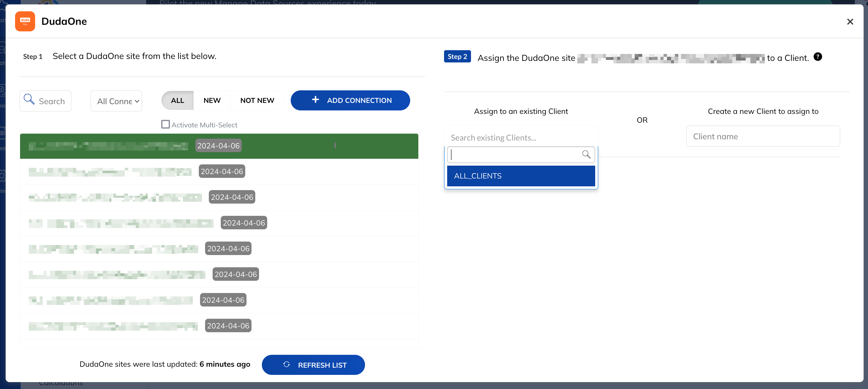The width and height of the screenshot is (868, 389).
Task: Click magnifier icon in client dropdown search
Action: point(586,154)
